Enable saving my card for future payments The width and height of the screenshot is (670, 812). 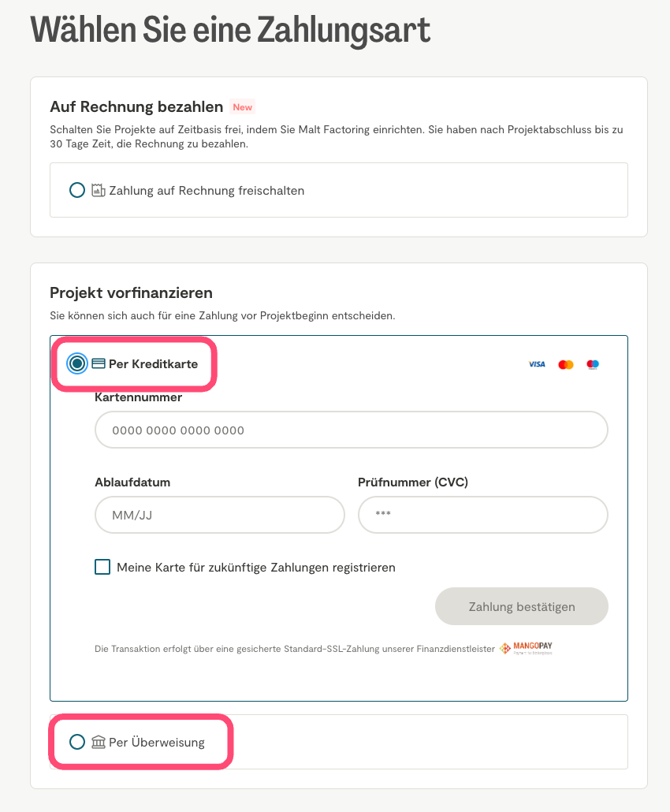(102, 567)
